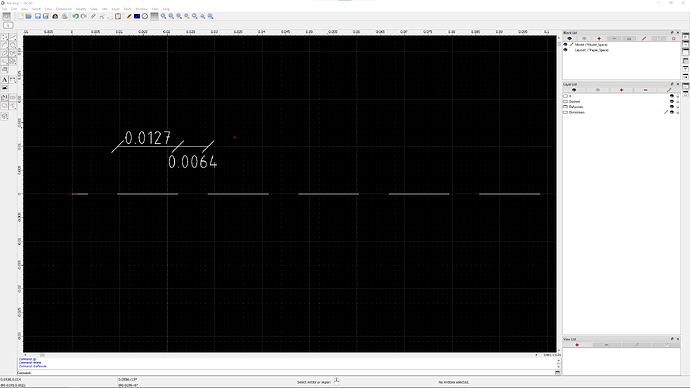690x388 pixels.
Task: Select the Text tool A icon
Action: [x=4, y=80]
